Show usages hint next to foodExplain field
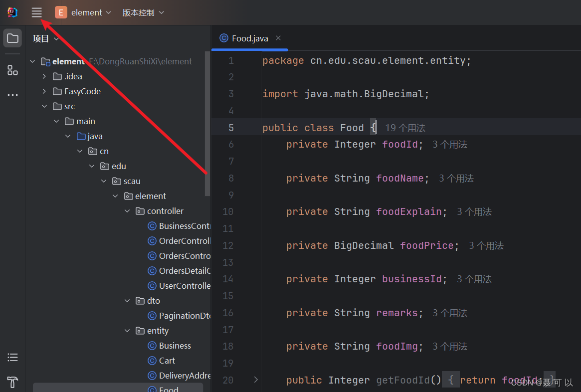 pos(474,212)
